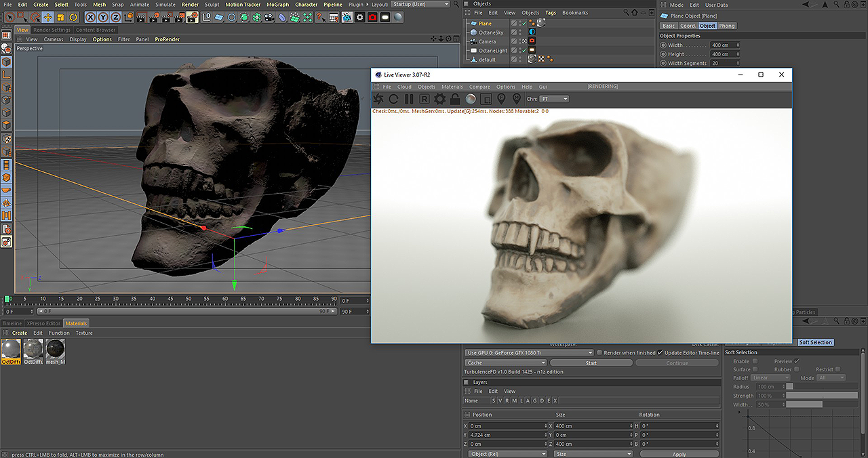
Task: Restart render with the circular arrow icon
Action: [393, 99]
